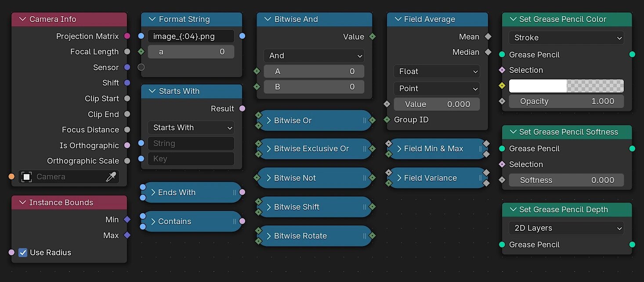Viewport: 644px width, 282px height.
Task: Click the Group ID input socket
Action: (387, 119)
